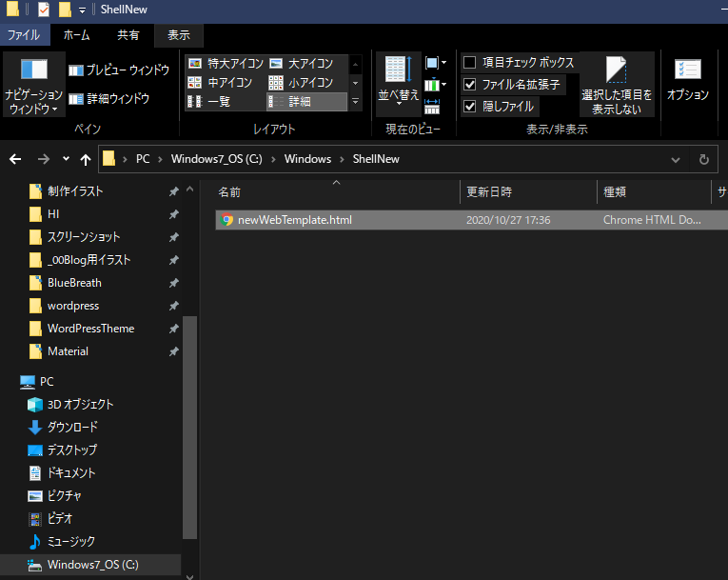
Task: Select the newWebTemplate.html file
Action: tap(472, 220)
